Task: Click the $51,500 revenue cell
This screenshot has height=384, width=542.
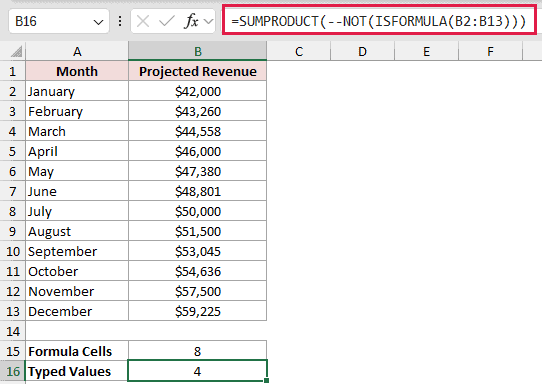Action: point(197,231)
